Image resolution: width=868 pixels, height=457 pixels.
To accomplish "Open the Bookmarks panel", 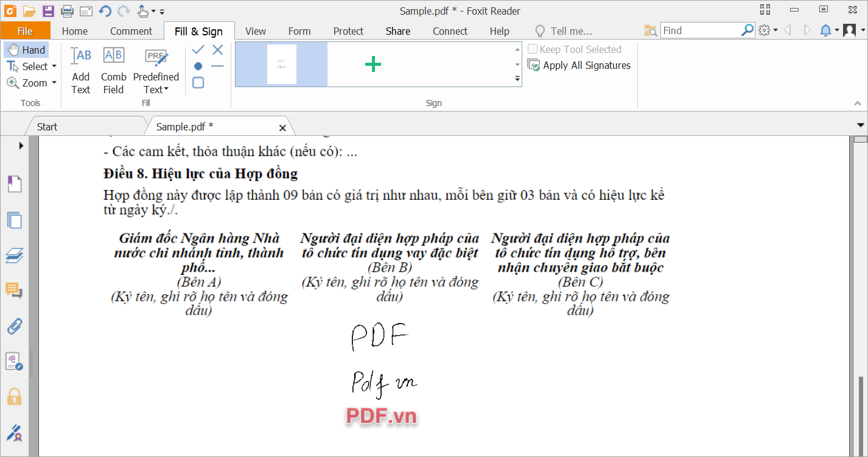I will pyautogui.click(x=14, y=183).
